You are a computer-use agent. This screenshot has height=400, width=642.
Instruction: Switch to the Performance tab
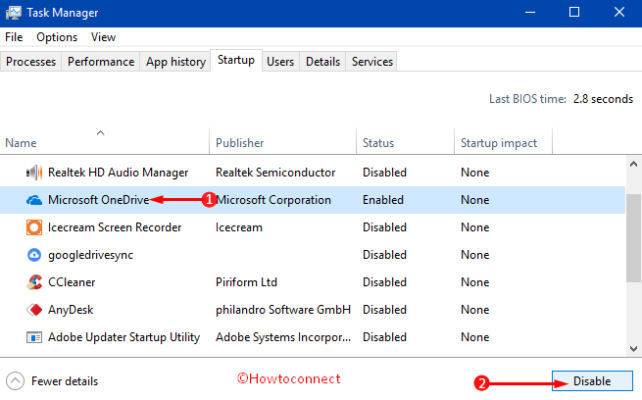click(x=101, y=62)
